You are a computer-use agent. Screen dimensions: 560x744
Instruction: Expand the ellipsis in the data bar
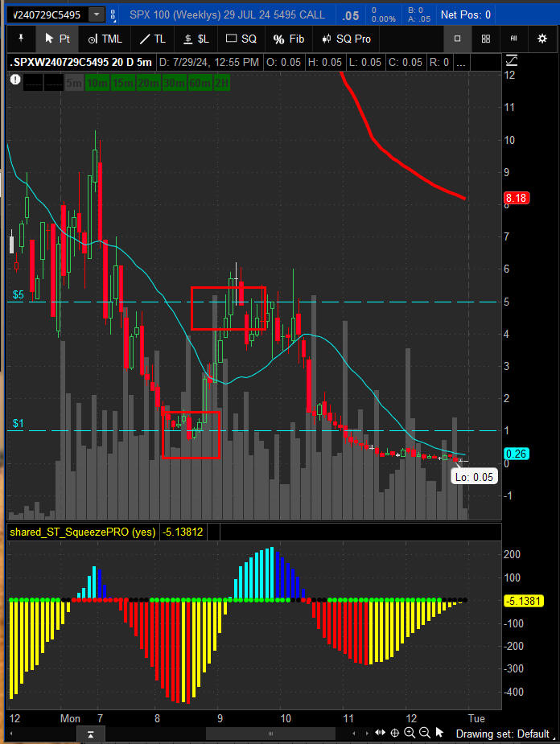point(460,62)
